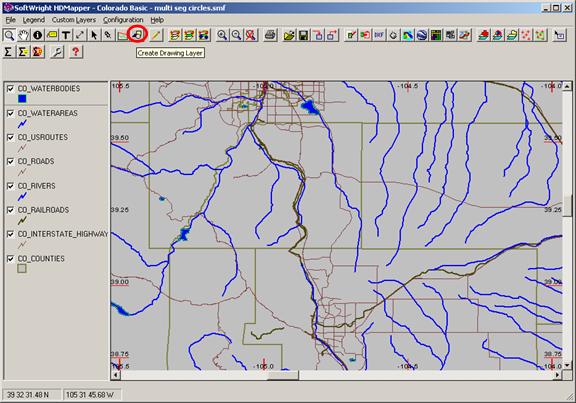Click the blue CO_WATERBODIES color swatch
576x403 pixels.
(22, 98)
